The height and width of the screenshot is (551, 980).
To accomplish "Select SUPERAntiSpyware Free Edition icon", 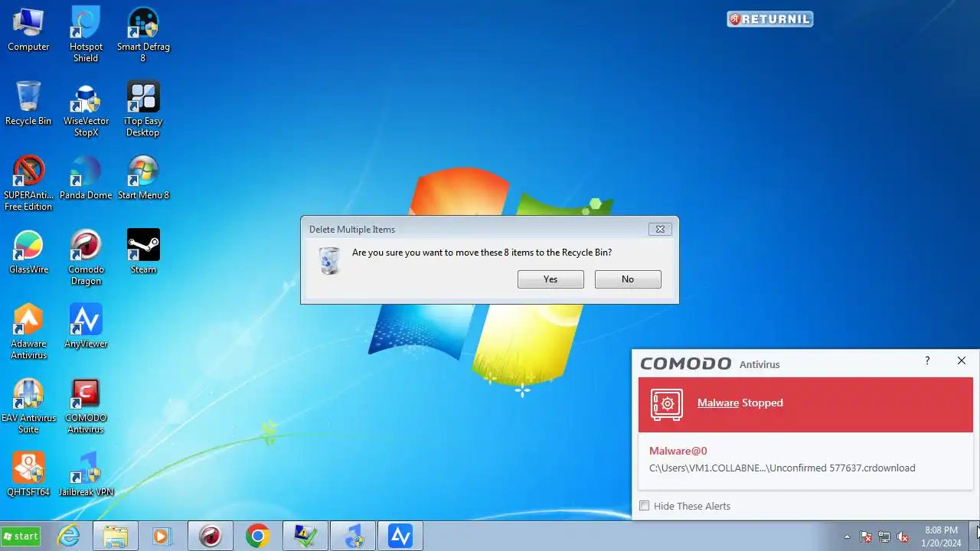I will (28, 183).
